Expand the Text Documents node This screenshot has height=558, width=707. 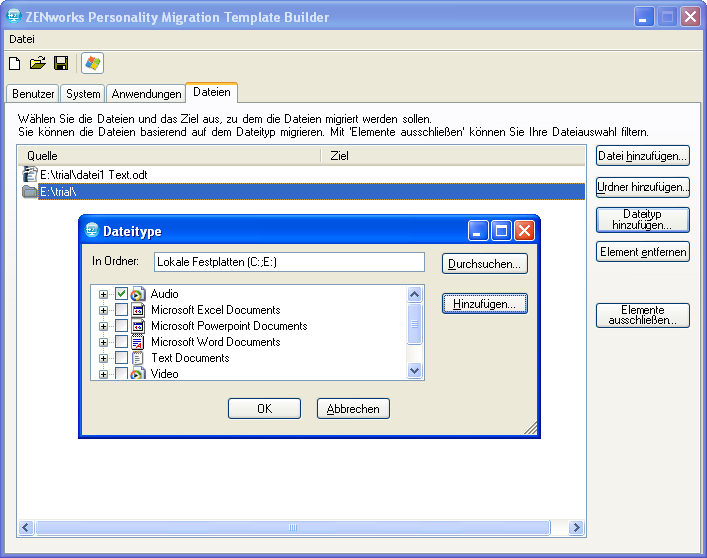(103, 358)
